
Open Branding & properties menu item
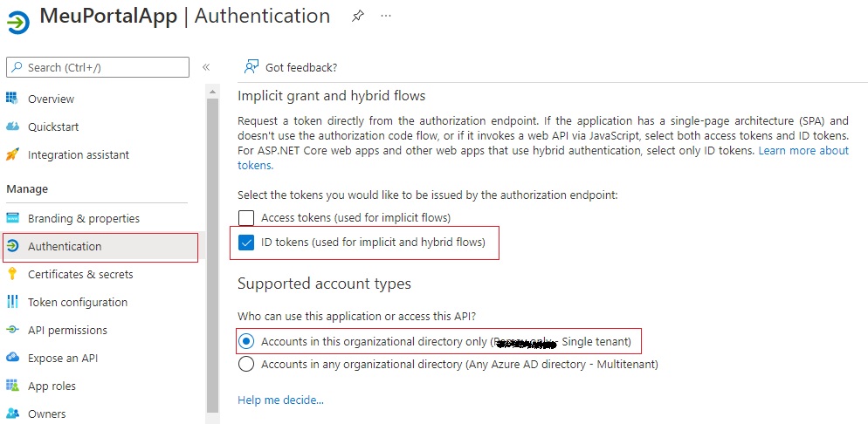84,218
